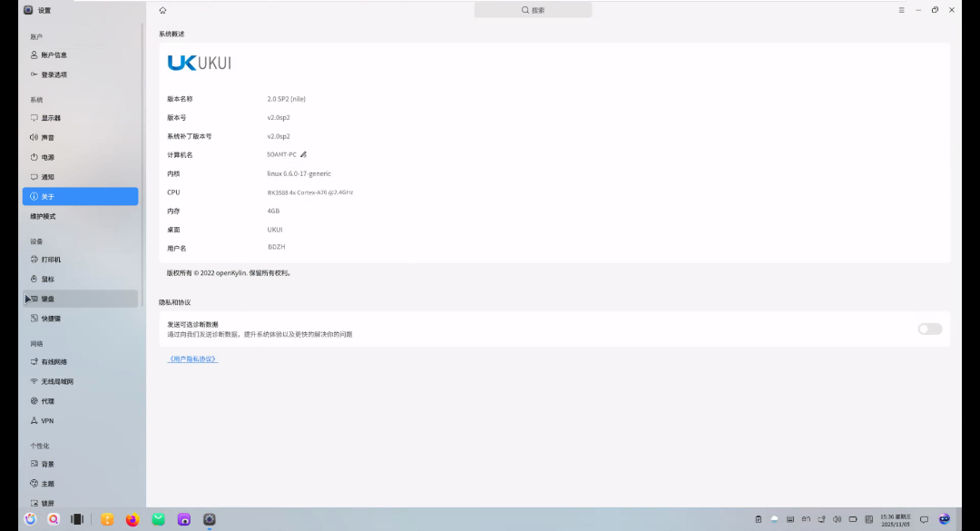Open the 电源 power settings
This screenshot has height=531, width=980.
(47, 158)
